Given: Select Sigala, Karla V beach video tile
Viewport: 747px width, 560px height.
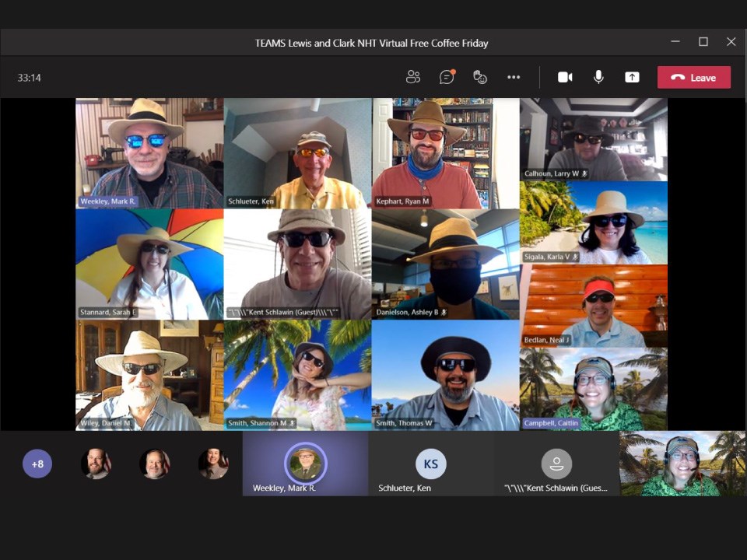Looking at the screenshot, I should click(x=594, y=222).
